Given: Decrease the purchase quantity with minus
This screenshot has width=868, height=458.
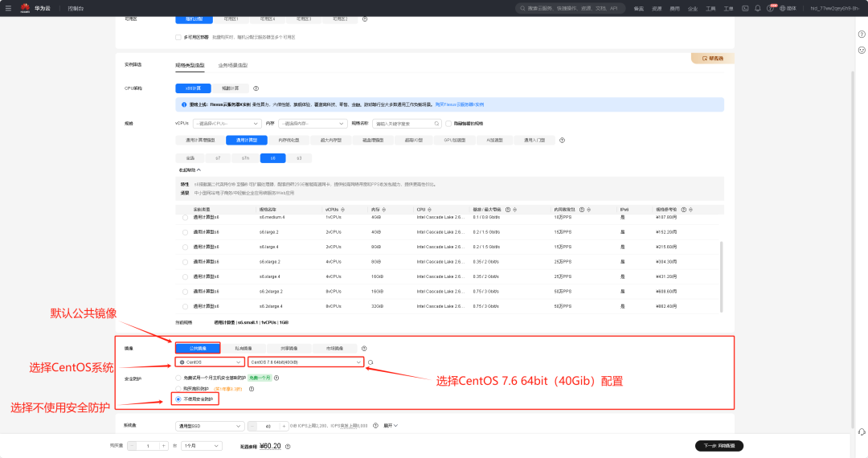Looking at the screenshot, I should click(x=133, y=446).
